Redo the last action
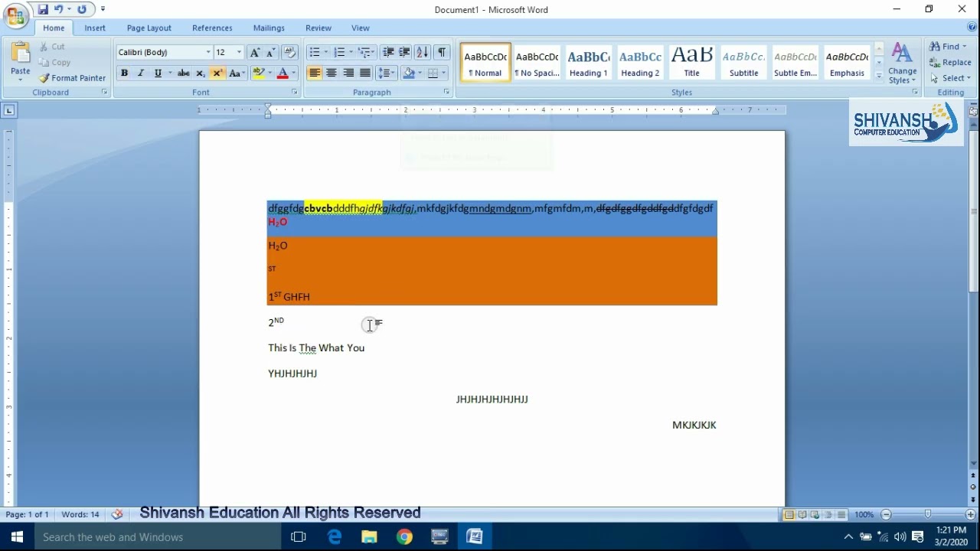This screenshot has height=551, width=980. tap(82, 9)
